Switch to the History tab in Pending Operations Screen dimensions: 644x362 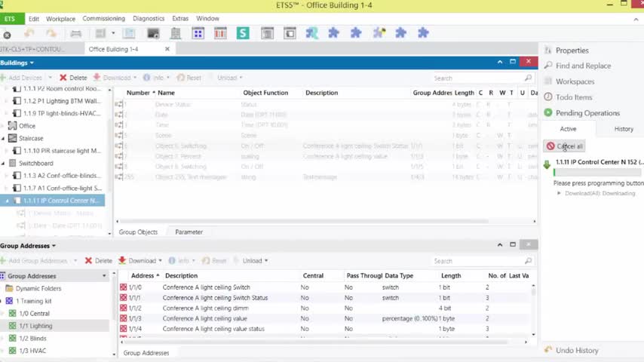coord(624,129)
